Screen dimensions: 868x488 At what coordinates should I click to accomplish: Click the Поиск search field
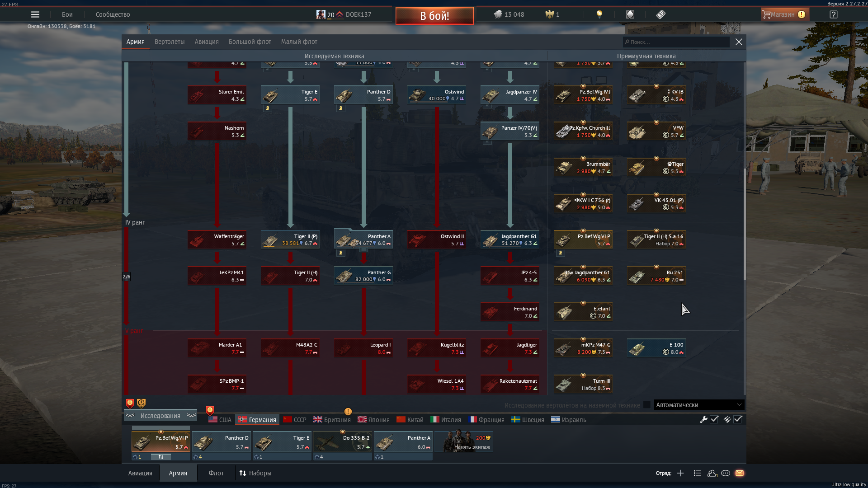click(x=676, y=42)
